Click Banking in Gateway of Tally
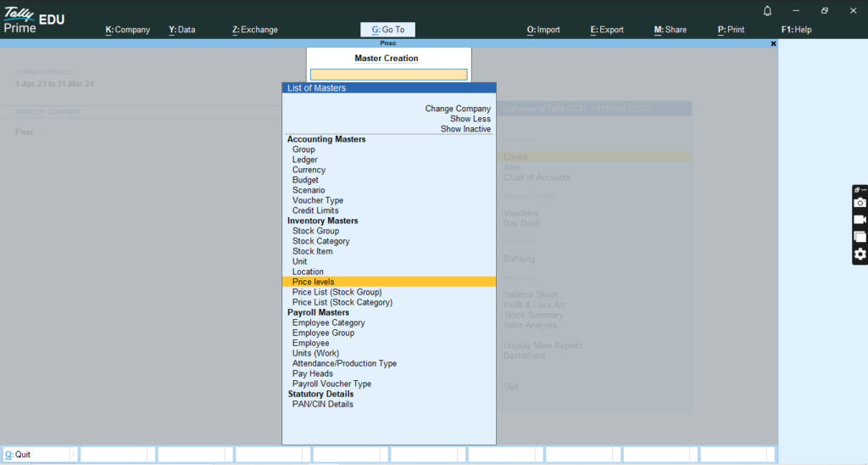Screen dimensions: 868x465 [x=520, y=260]
